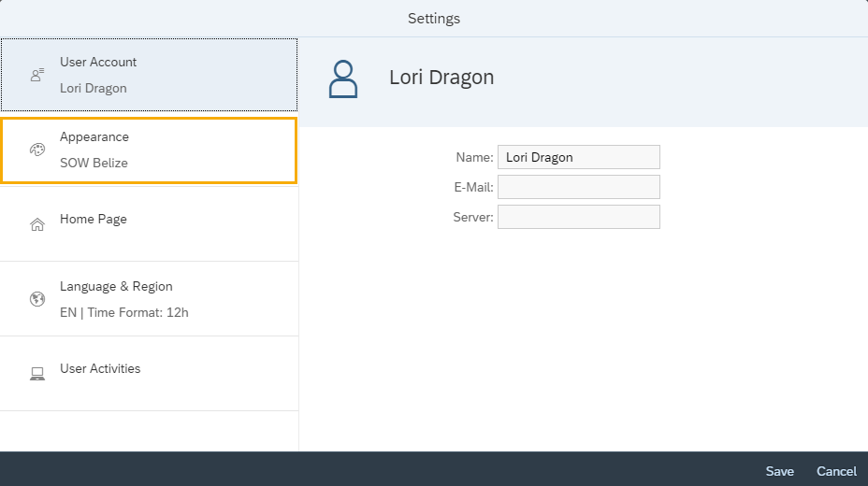868x486 pixels.
Task: Cancel the Settings dialog
Action: coord(836,471)
